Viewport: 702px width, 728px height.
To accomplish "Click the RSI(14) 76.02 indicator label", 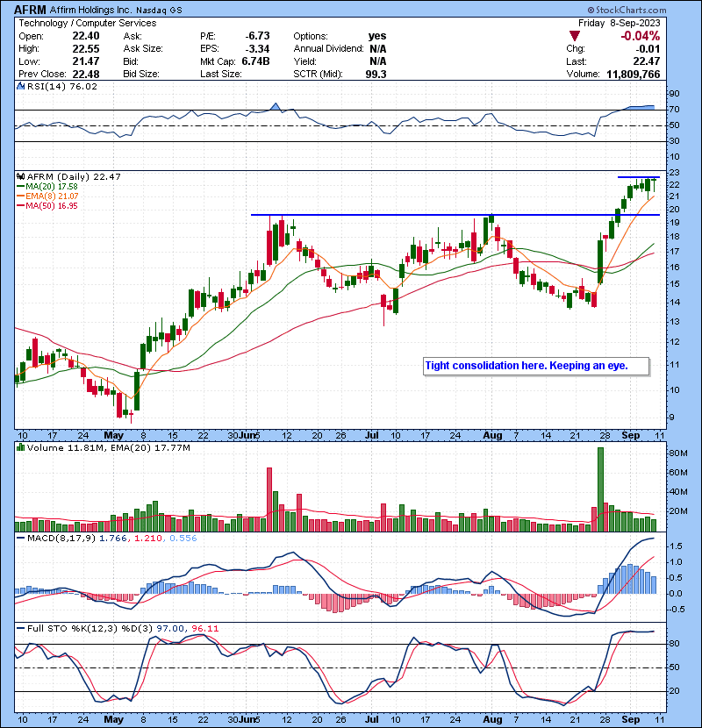I will [x=62, y=86].
